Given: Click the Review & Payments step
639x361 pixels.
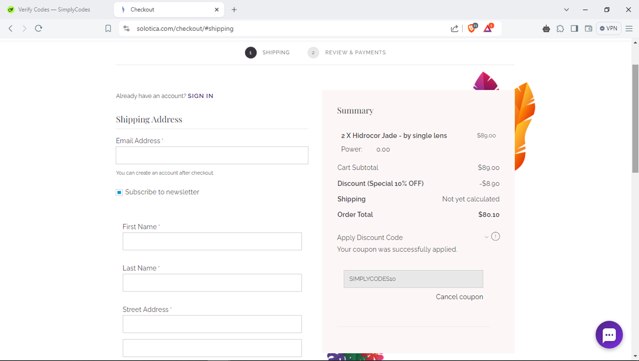Looking at the screenshot, I should (x=346, y=53).
